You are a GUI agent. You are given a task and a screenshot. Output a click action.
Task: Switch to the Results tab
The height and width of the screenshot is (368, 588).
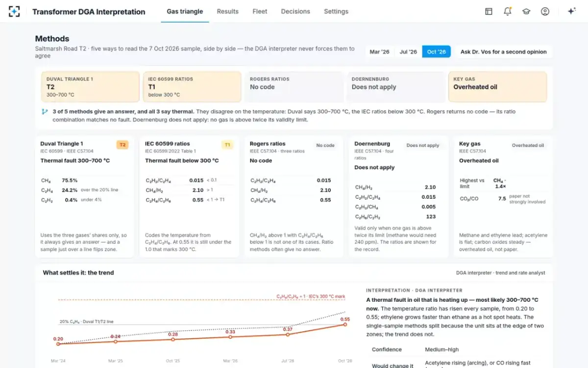(x=227, y=11)
